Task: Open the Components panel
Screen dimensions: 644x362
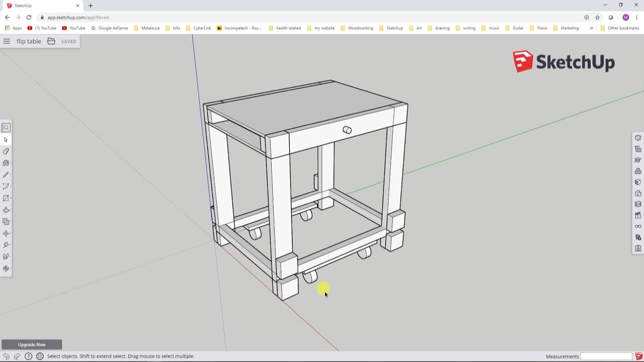Action: pyautogui.click(x=638, y=171)
